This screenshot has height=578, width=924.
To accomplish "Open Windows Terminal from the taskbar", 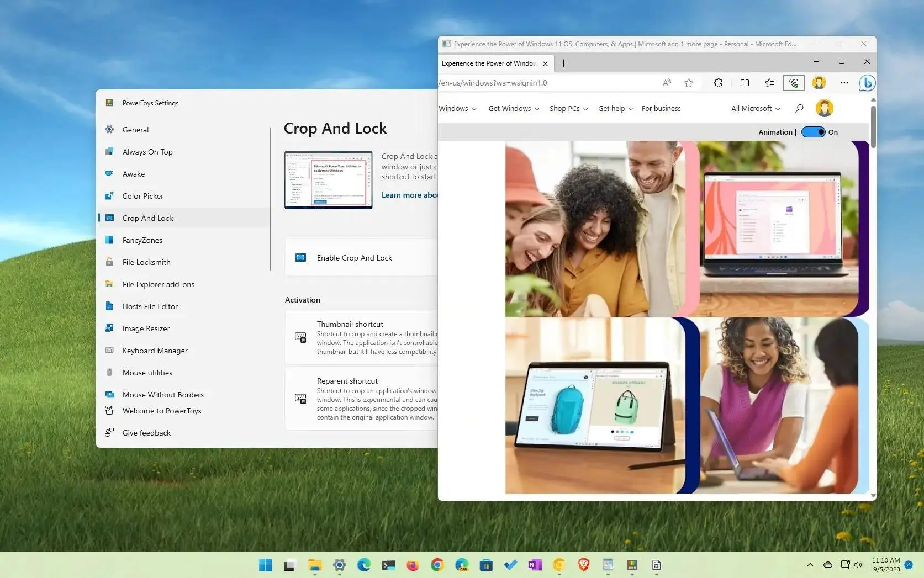I will click(388, 565).
